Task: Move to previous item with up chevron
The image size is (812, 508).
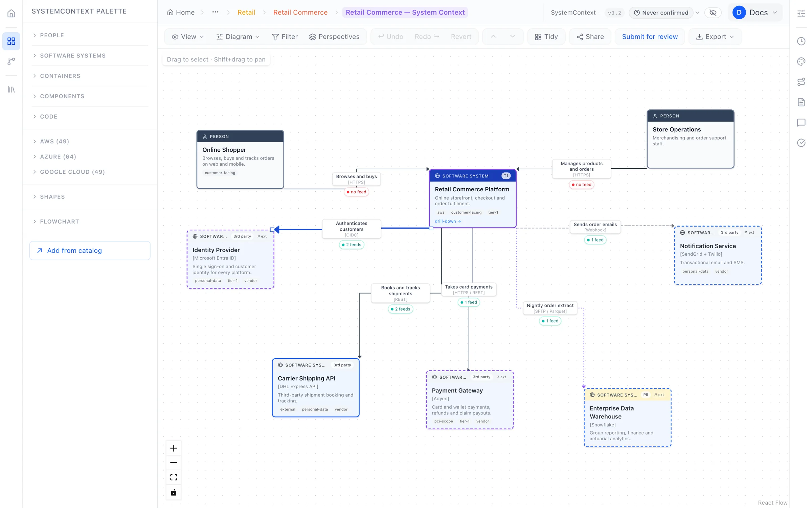Action: tap(493, 37)
